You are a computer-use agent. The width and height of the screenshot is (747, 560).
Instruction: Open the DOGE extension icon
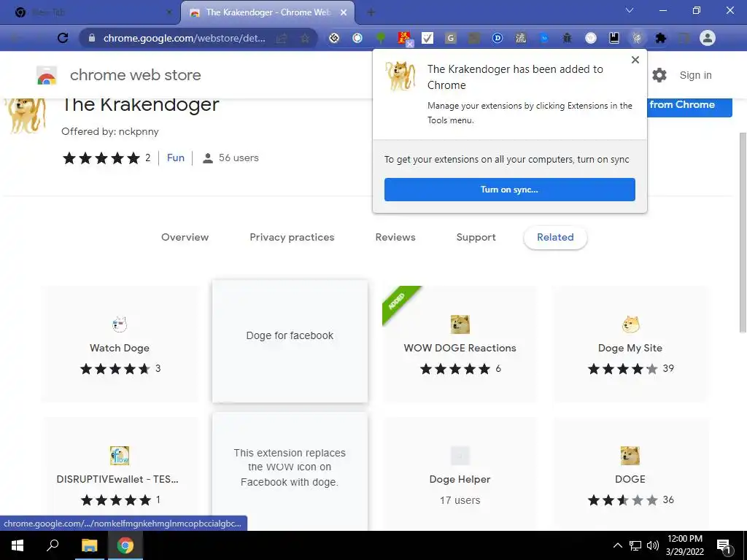pos(630,456)
